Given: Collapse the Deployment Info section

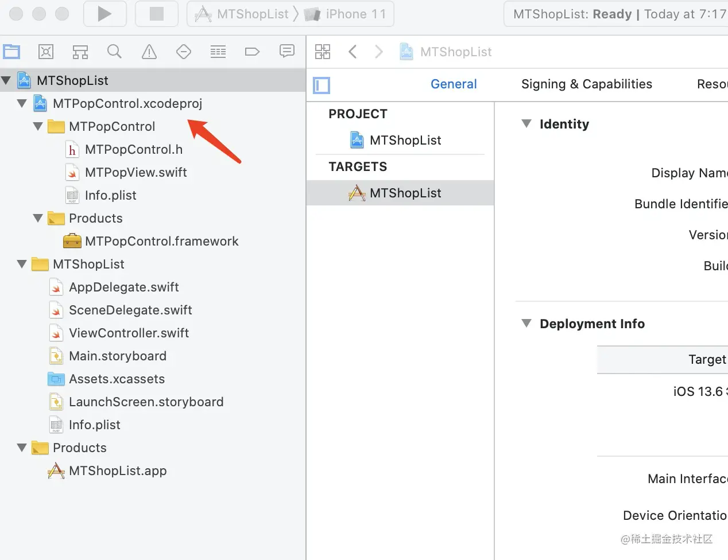Looking at the screenshot, I should [x=526, y=324].
